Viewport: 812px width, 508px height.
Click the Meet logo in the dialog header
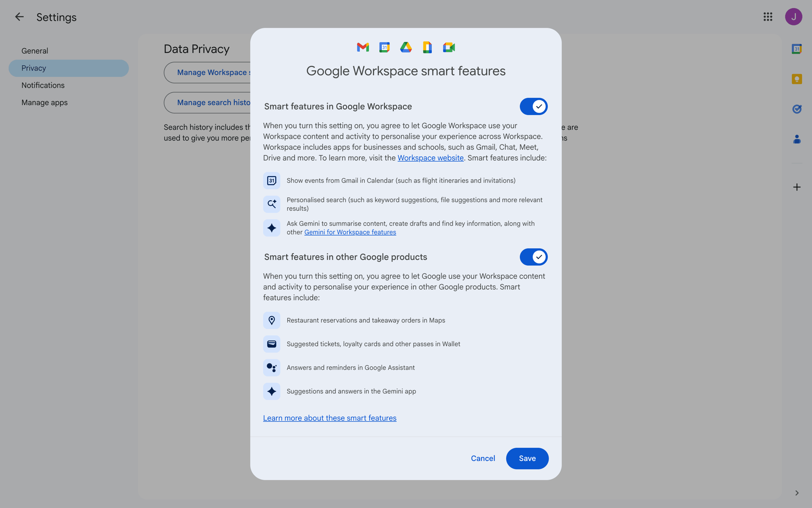click(449, 47)
